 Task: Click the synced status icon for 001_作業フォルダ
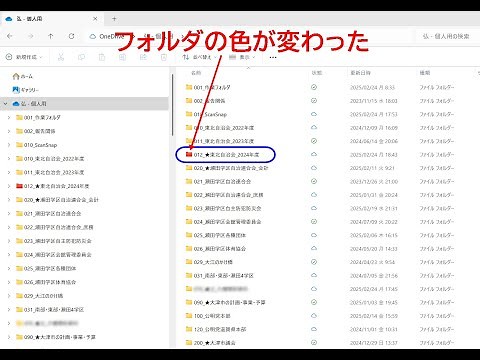tap(314, 87)
